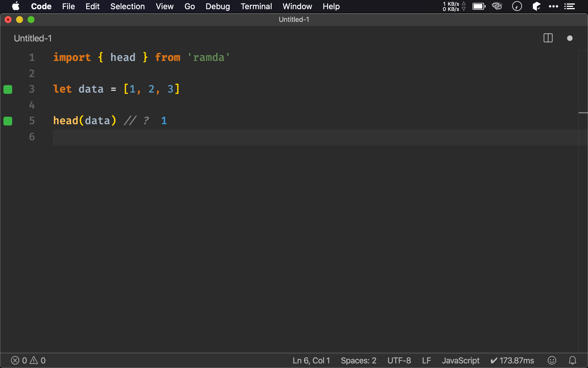Open the Go menu
The height and width of the screenshot is (368, 588).
[189, 6]
